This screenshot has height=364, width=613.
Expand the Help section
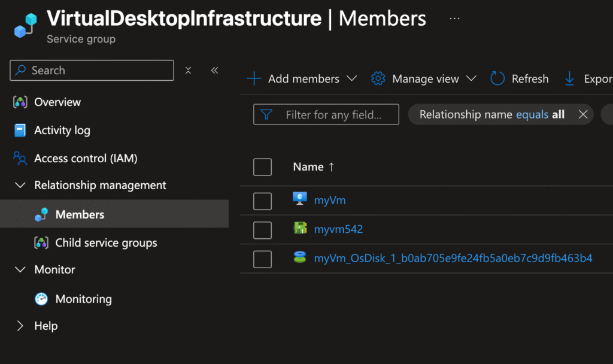[x=20, y=326]
